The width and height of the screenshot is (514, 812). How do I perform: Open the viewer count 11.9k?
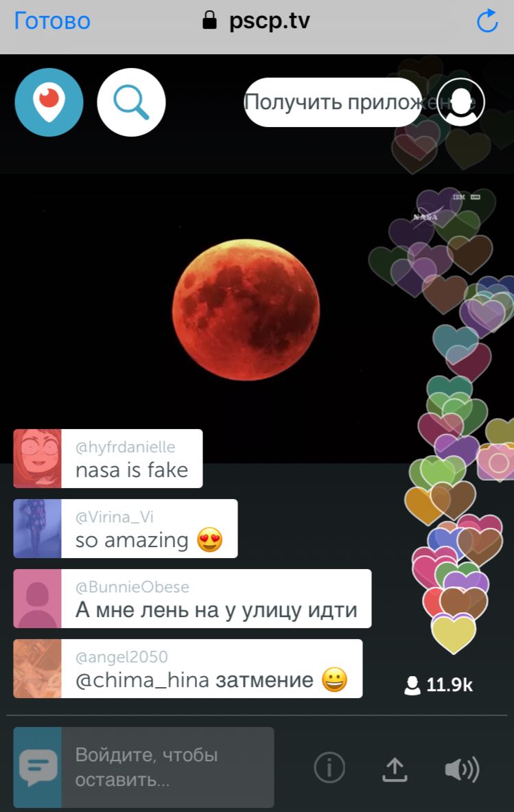439,684
